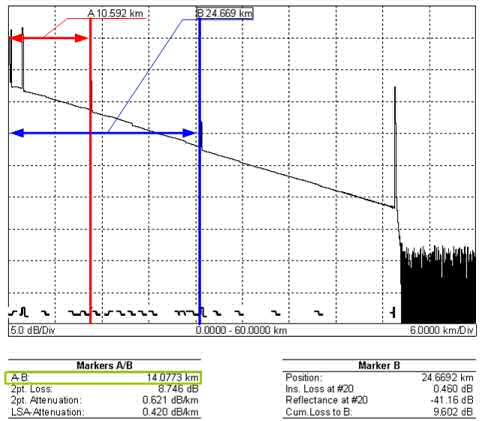The height and width of the screenshot is (421, 482).
Task: Select the fiber end event icon
Action: tap(394, 313)
